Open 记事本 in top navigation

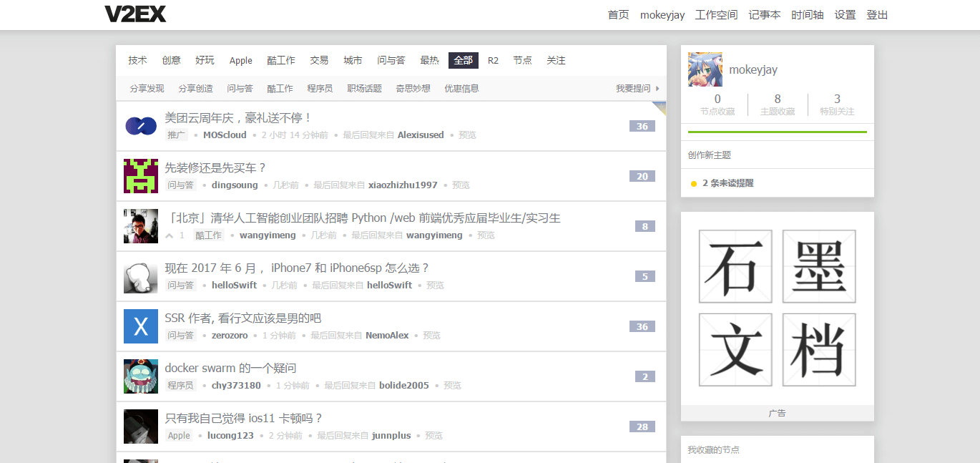[765, 15]
